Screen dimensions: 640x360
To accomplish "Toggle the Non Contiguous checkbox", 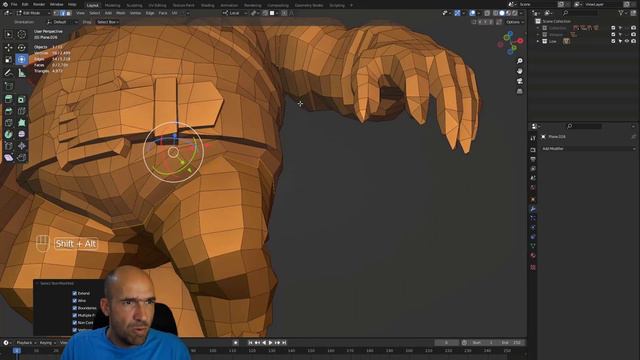I will [75, 322].
